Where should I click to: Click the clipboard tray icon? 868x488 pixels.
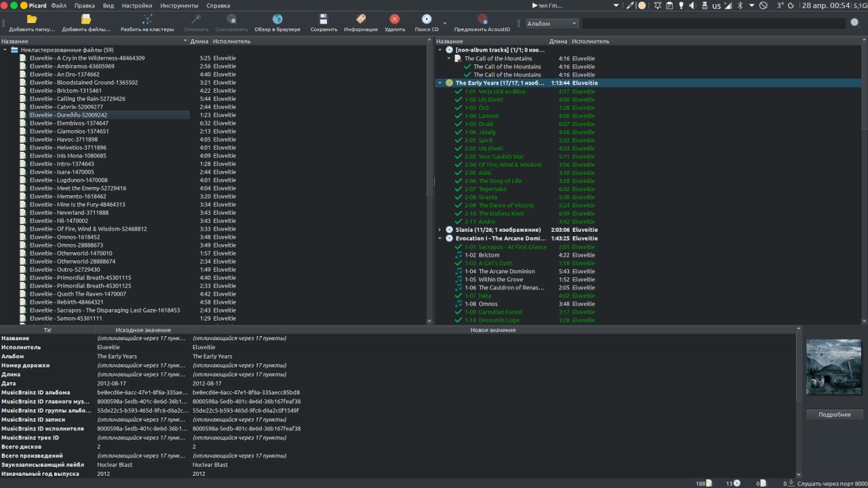click(x=669, y=5)
